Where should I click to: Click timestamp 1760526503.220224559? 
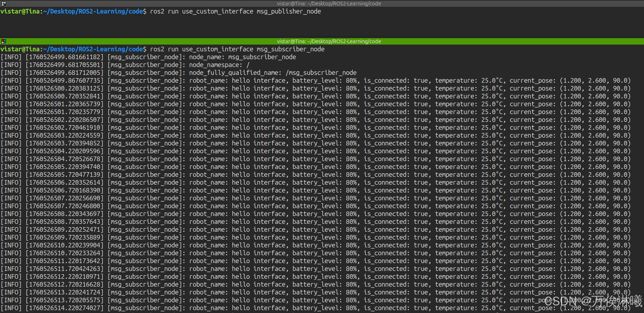[64, 135]
